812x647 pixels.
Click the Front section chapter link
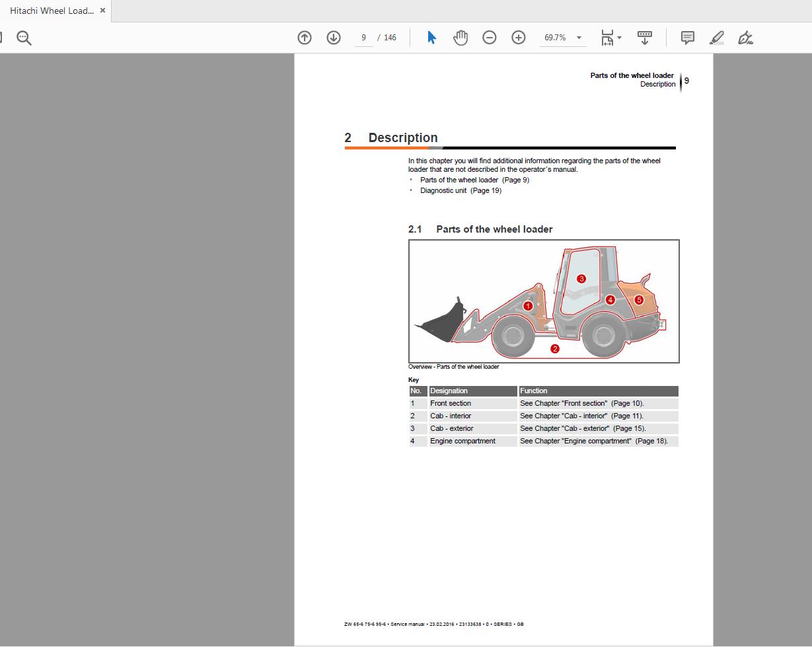pyautogui.click(x=581, y=403)
